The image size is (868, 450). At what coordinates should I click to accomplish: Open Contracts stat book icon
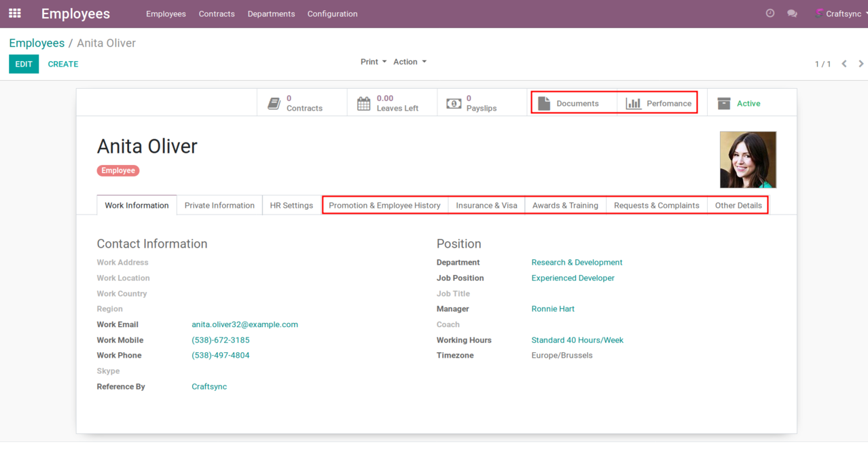coord(274,103)
